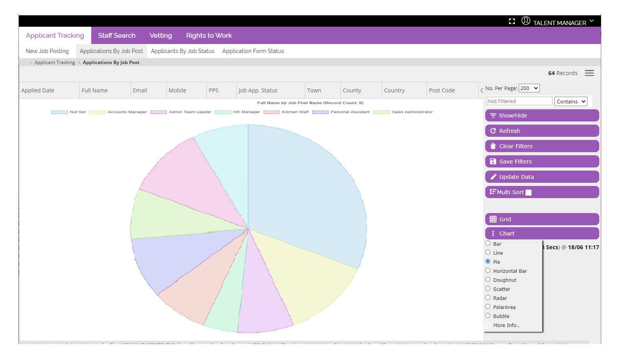This screenshot has width=626, height=364.
Task: Select the Doughnut chart radio button
Action: (488, 279)
